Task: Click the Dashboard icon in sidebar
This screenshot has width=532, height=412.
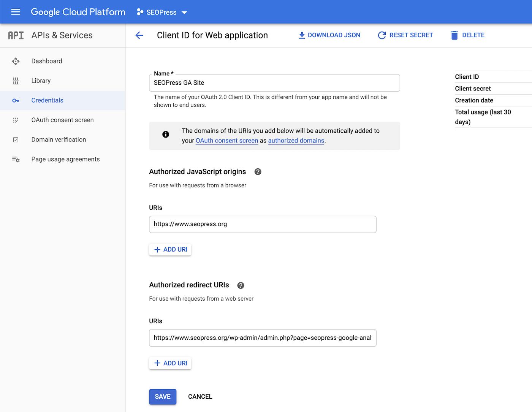Action: (16, 61)
